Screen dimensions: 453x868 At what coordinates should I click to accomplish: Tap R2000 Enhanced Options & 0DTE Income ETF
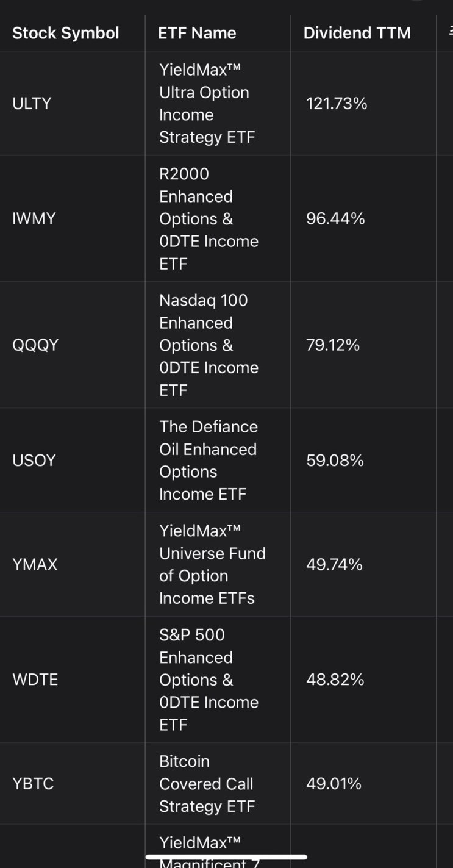point(209,218)
